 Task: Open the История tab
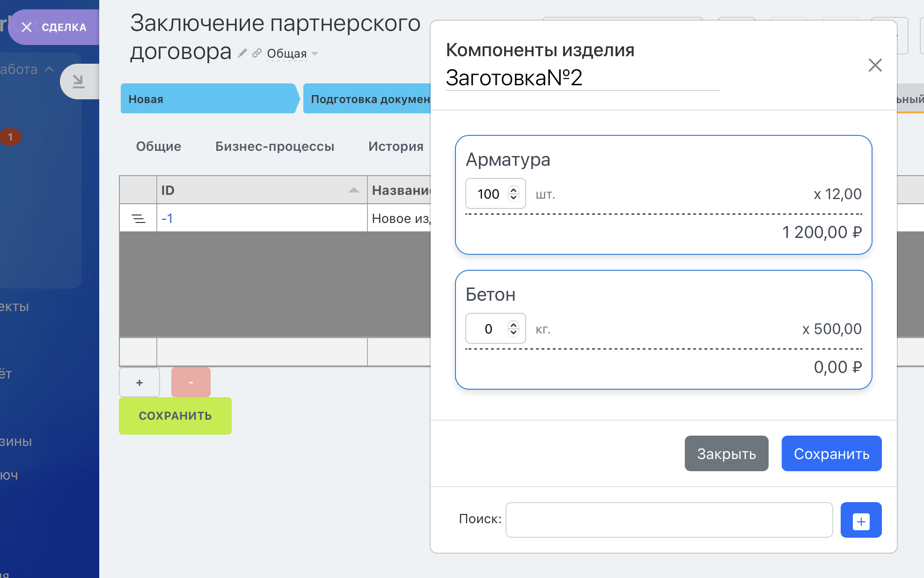pyautogui.click(x=396, y=146)
